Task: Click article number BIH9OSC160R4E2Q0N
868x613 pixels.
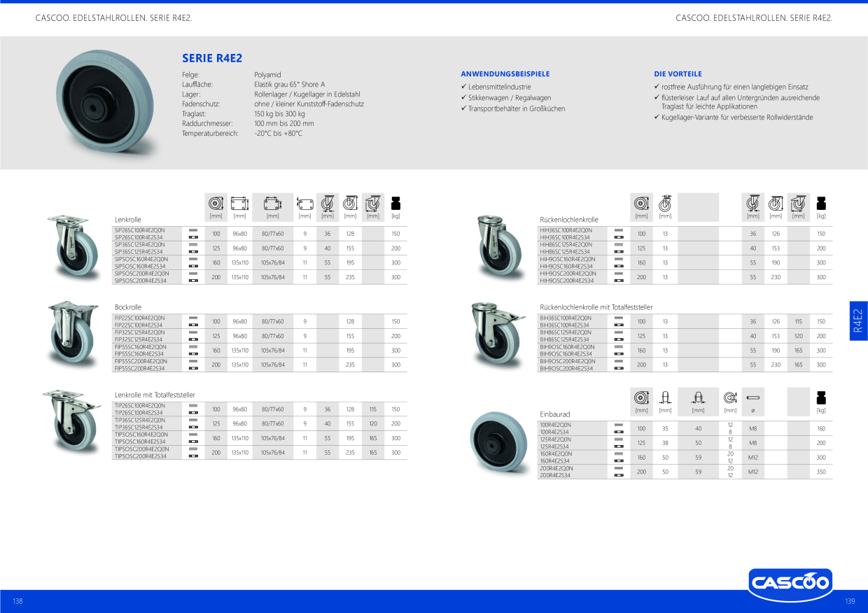Action: [x=568, y=347]
